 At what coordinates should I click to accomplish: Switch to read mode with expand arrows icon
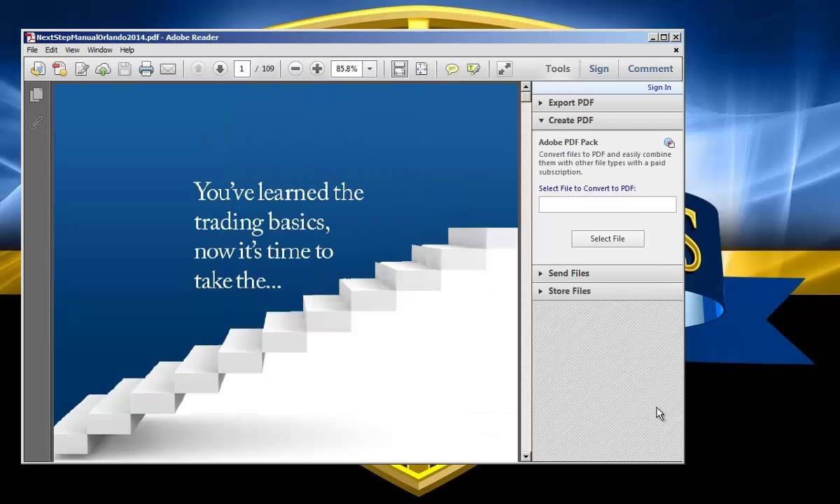pos(504,69)
